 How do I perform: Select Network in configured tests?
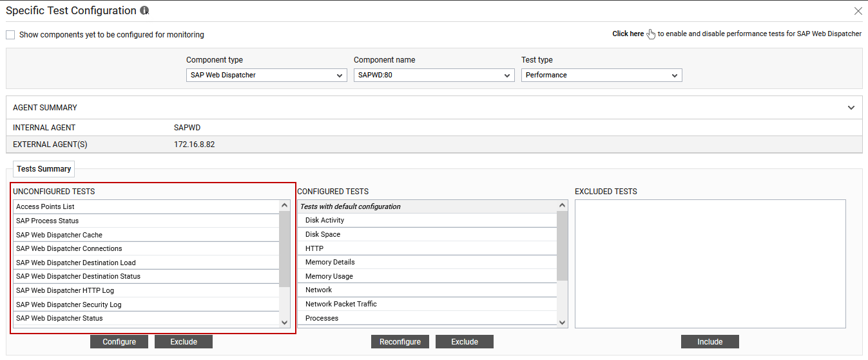[x=427, y=290]
